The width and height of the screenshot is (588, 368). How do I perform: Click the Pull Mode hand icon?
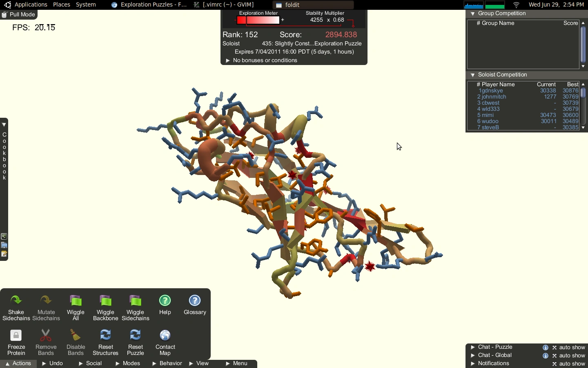4,15
